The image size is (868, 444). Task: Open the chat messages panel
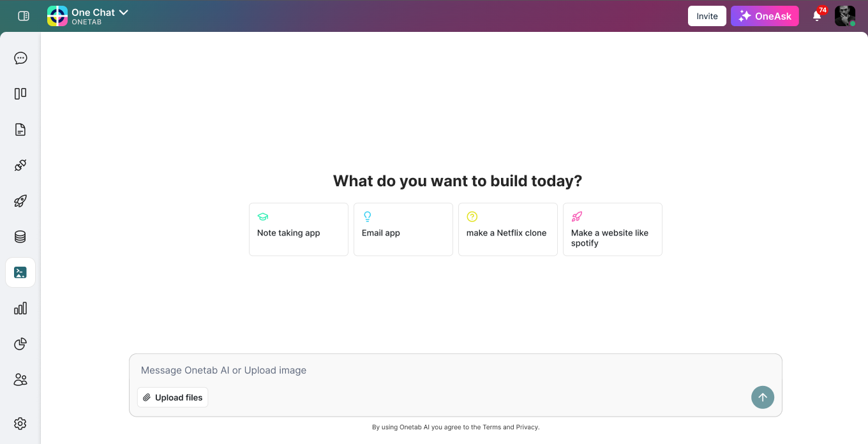[20, 58]
